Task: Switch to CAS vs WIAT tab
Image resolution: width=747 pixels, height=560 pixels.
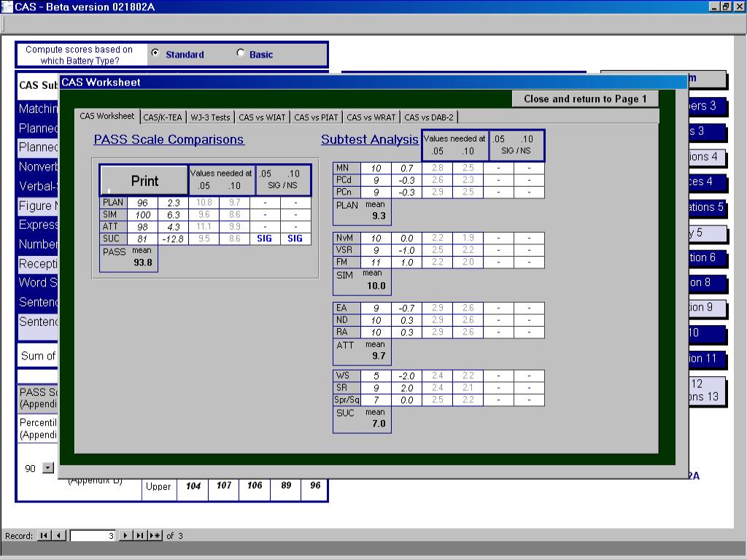Action: (x=262, y=117)
